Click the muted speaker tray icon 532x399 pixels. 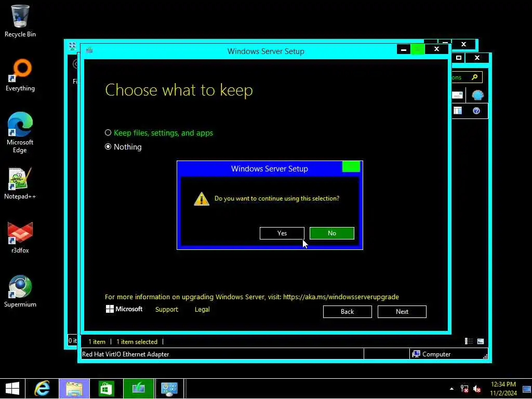tap(477, 389)
